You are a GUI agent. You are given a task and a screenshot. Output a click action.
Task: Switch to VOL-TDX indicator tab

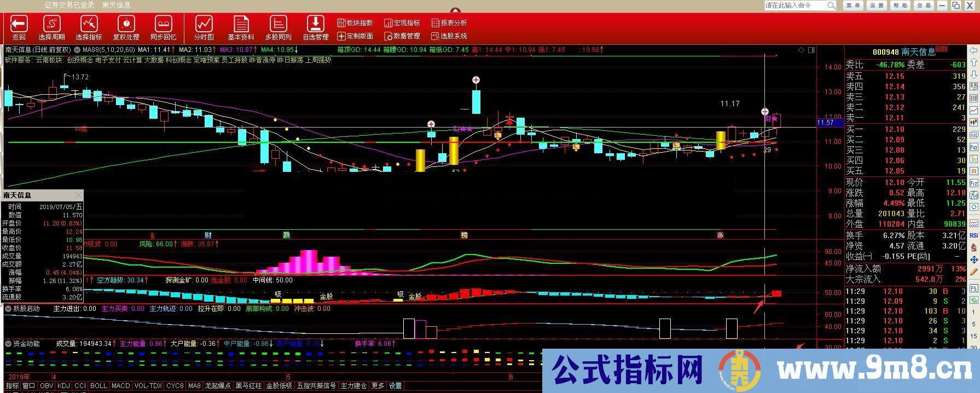[x=148, y=386]
